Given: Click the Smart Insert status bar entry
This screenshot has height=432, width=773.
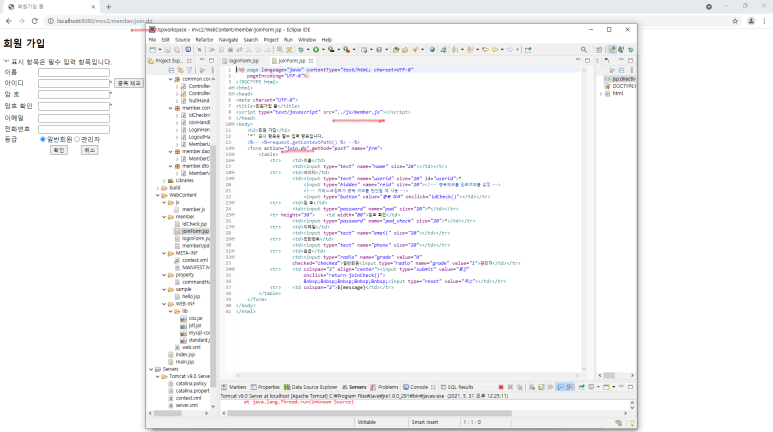Looking at the screenshot, I should point(425,423).
